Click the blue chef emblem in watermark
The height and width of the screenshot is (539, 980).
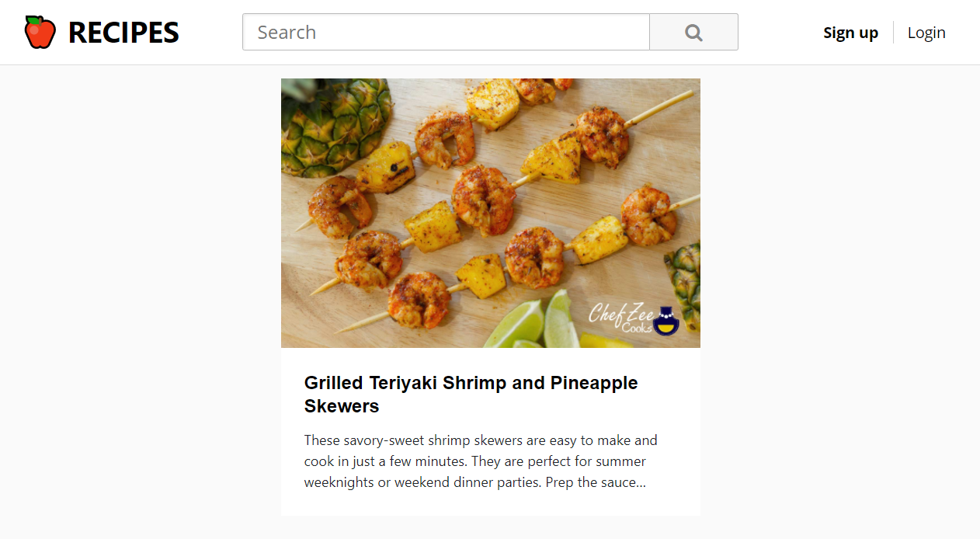(x=666, y=320)
